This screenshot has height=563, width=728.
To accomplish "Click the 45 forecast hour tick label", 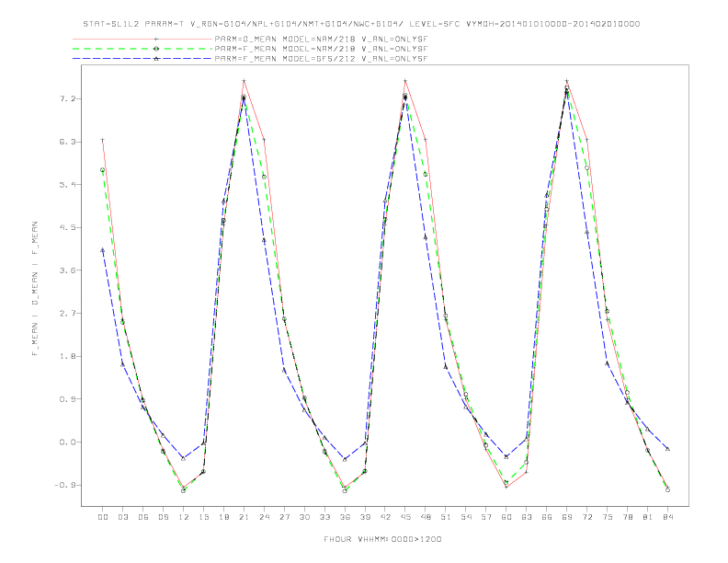I will click(405, 517).
